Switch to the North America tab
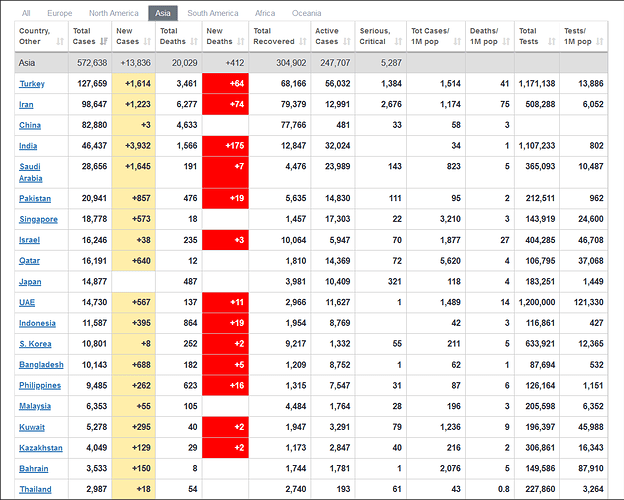624x500 pixels. (114, 13)
